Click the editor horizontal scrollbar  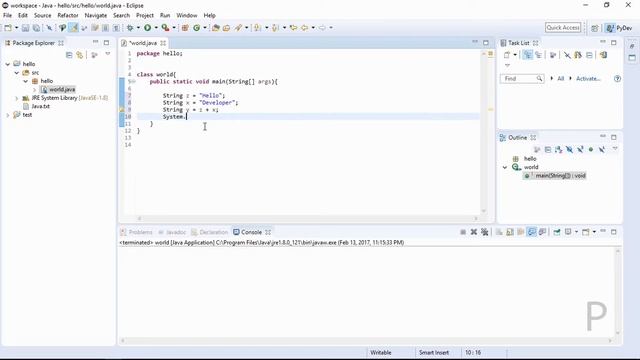[307, 218]
